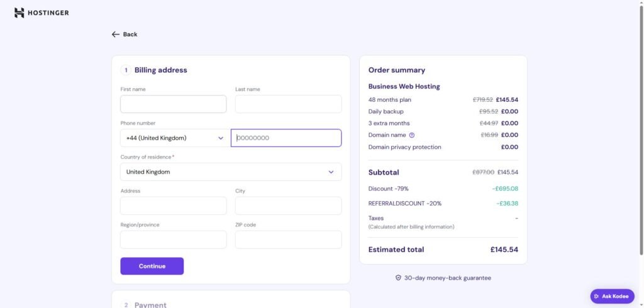Click the -£36.38 referral discount amount

click(x=508, y=204)
